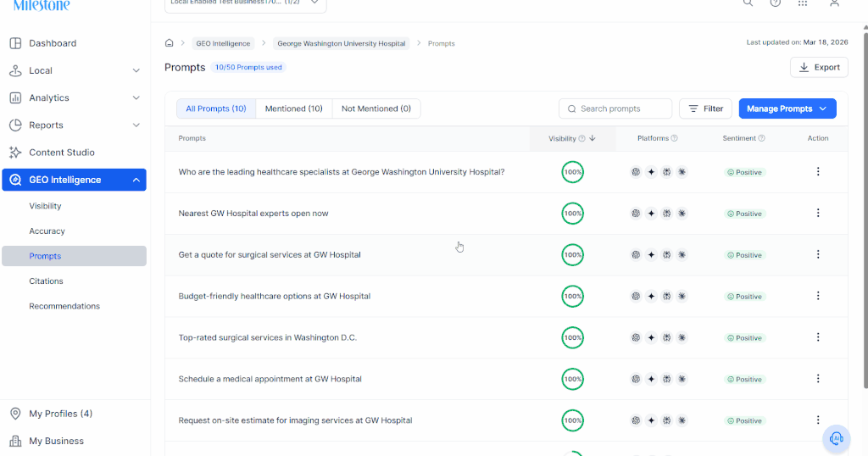Click Positive sentiment badge in Top-rated surgical row
This screenshot has height=456, width=868.
744,337
